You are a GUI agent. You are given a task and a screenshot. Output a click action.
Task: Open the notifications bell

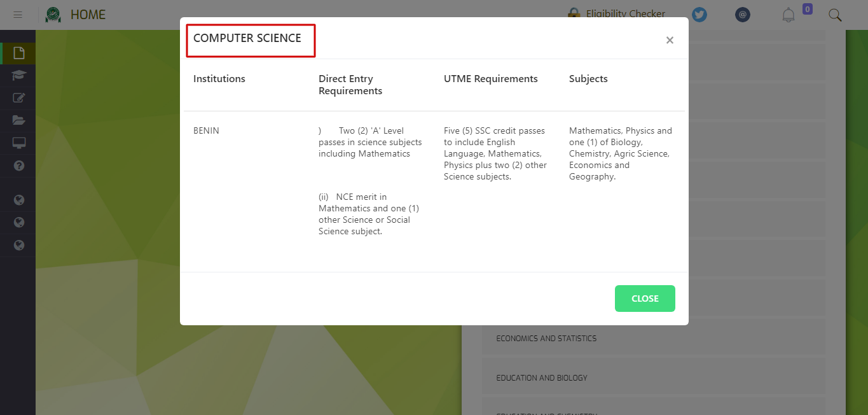click(x=788, y=14)
